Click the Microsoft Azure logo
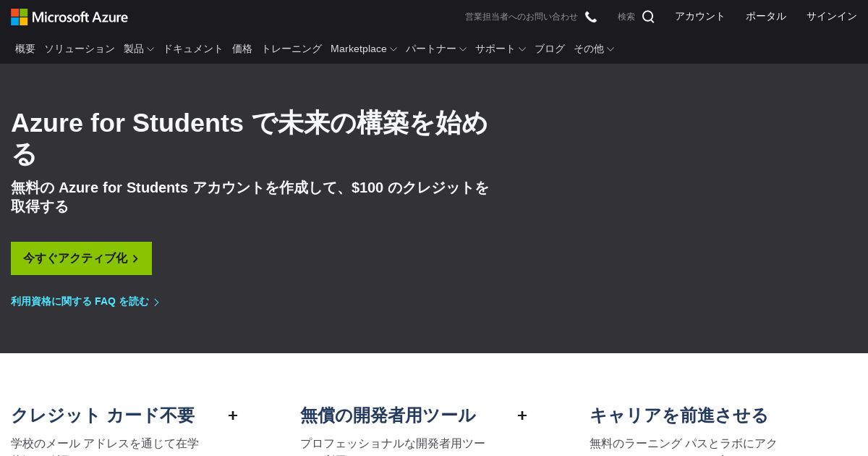The height and width of the screenshot is (456, 868). coord(69,17)
